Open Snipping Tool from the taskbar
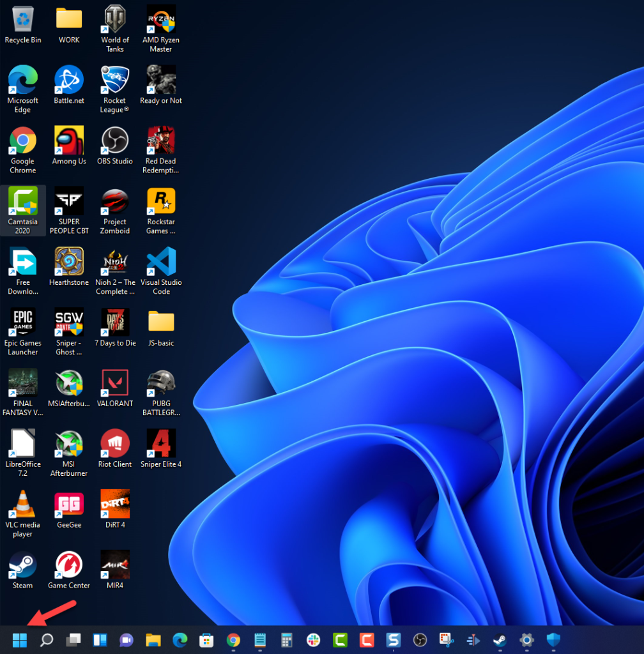This screenshot has width=644, height=654. click(x=447, y=639)
